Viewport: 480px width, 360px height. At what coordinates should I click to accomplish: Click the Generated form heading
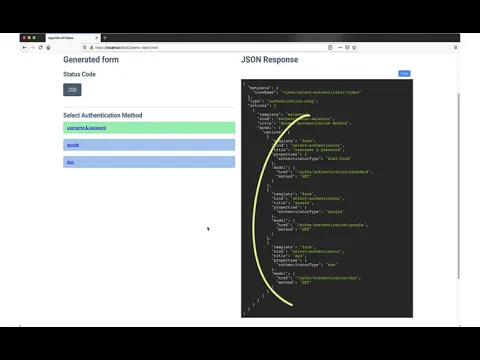pyautogui.click(x=91, y=60)
